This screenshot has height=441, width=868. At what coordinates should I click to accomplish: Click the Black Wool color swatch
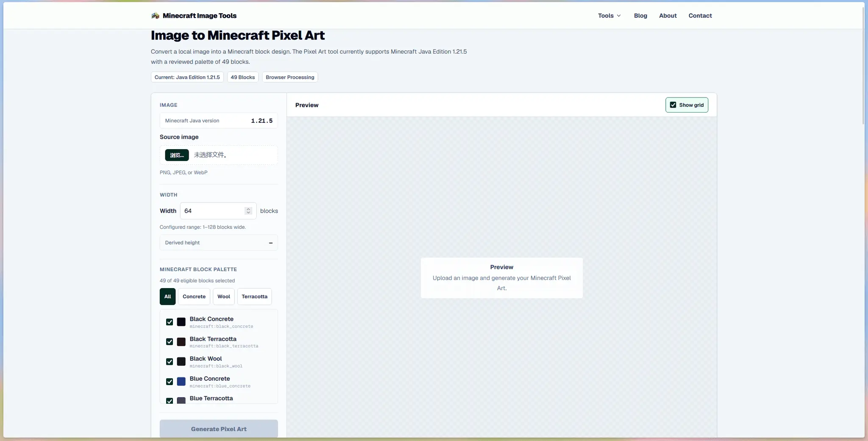(181, 362)
